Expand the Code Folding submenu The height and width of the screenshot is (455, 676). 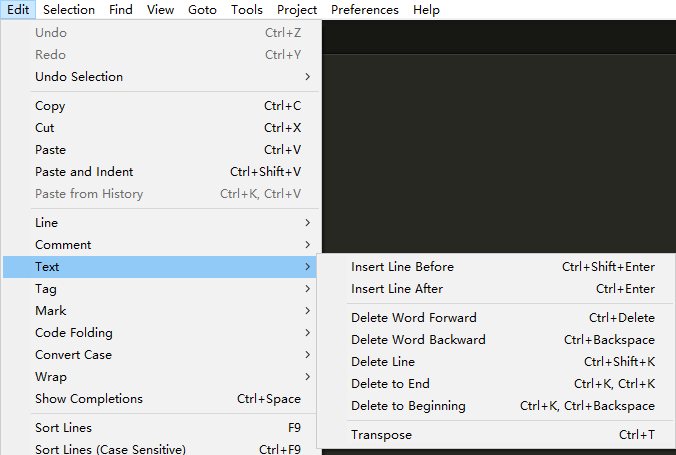coord(160,333)
